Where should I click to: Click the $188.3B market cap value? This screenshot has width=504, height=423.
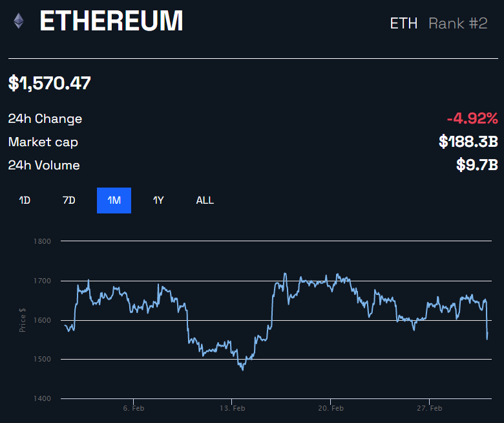468,142
